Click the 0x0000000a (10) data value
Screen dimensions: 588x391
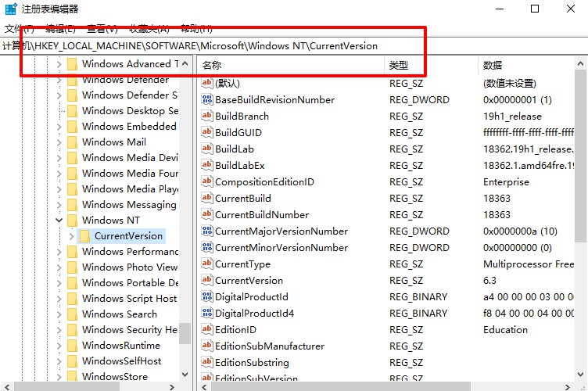click(x=520, y=231)
